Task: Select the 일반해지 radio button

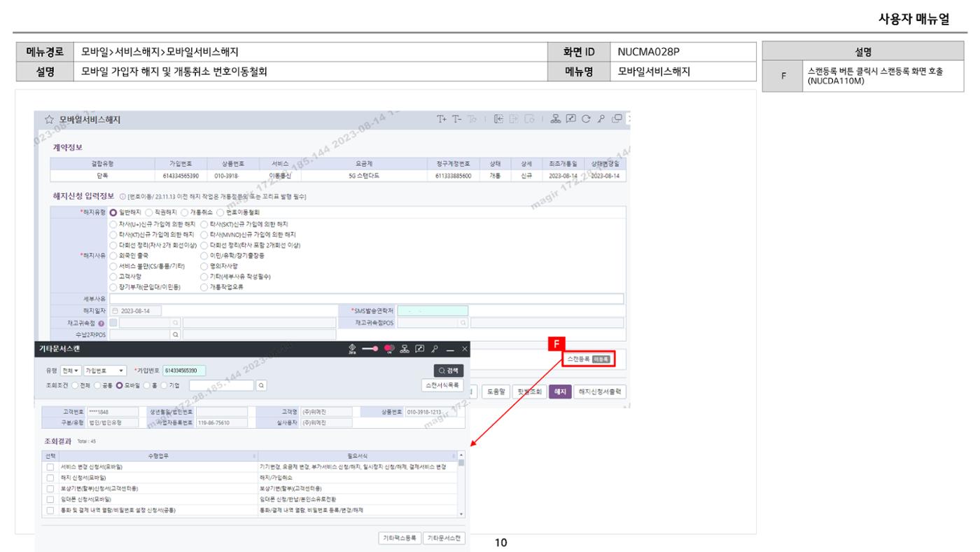Action: point(114,212)
